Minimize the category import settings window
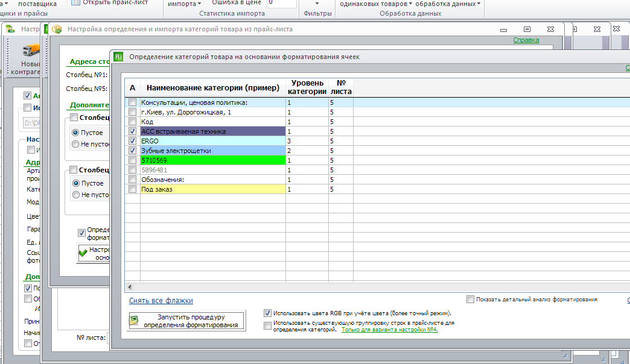 (x=503, y=30)
